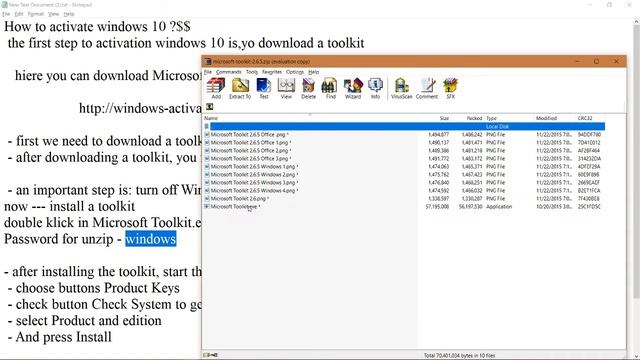Viewport: 640px width, 360px height.
Task: Click the up-one-level icon below toolbar
Action: (209, 107)
